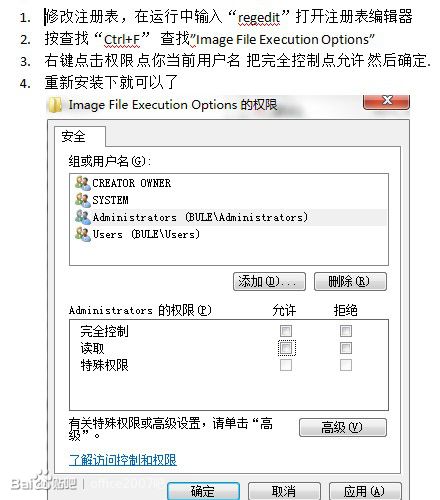Open 高级(V) Advanced settings
Image resolution: width=440 pixels, height=500 pixels.
(x=343, y=427)
